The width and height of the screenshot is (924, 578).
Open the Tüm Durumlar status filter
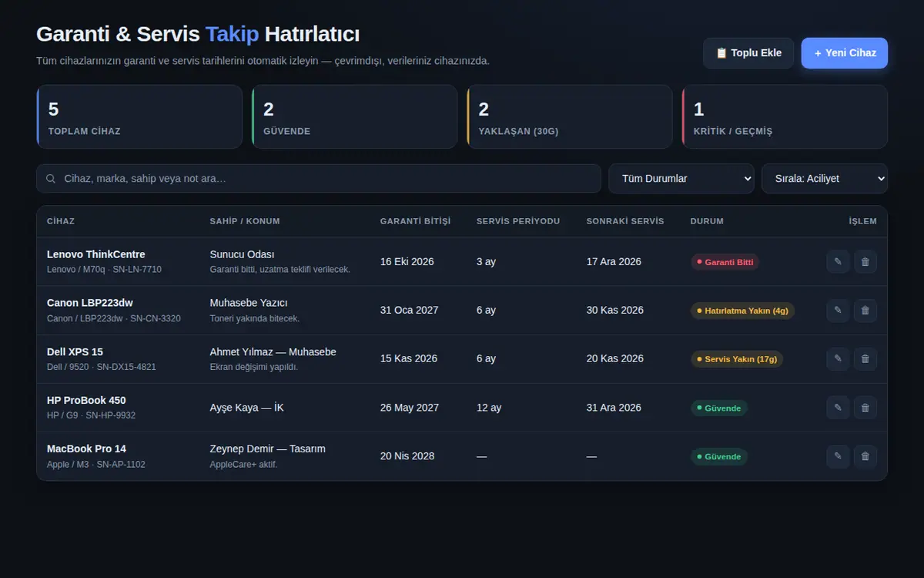[681, 179]
